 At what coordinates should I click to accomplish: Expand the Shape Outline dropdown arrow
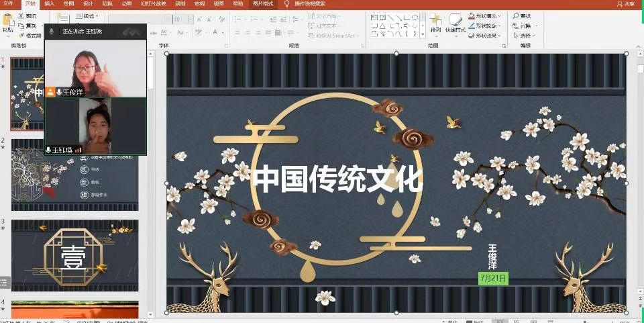click(499, 26)
